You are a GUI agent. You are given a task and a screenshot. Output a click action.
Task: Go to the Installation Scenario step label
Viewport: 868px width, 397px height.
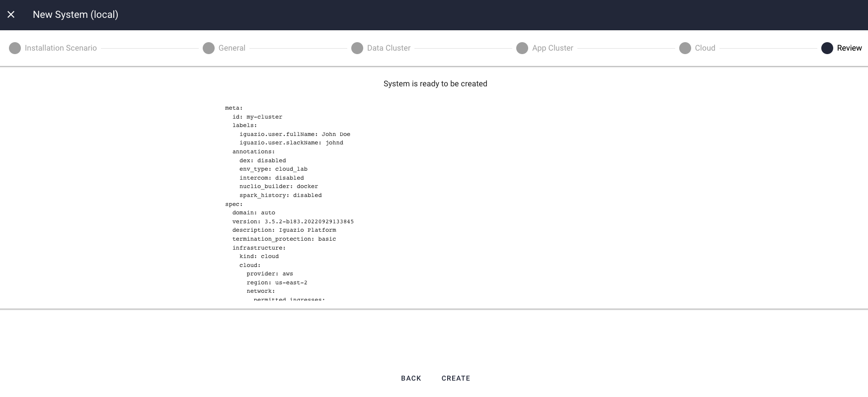61,48
